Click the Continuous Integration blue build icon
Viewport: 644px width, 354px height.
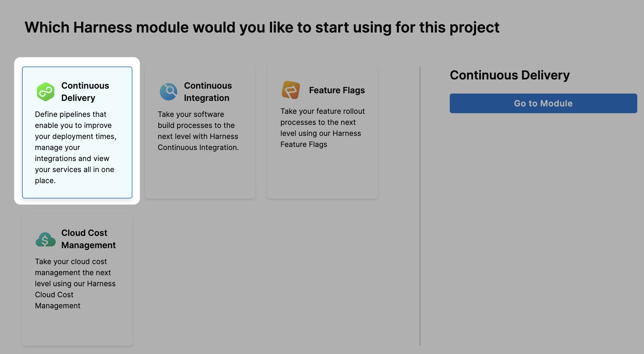(168, 91)
